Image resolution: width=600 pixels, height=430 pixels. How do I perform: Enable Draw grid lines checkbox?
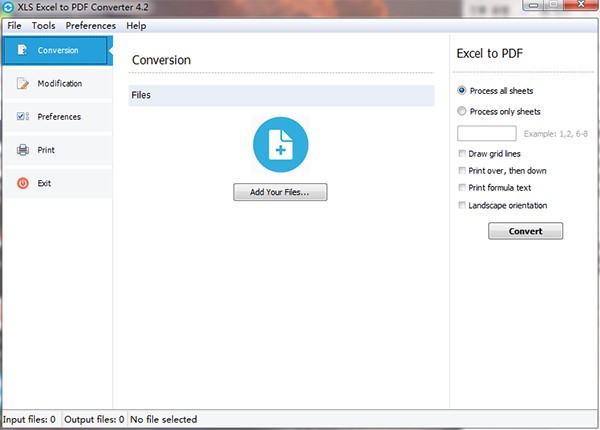462,153
